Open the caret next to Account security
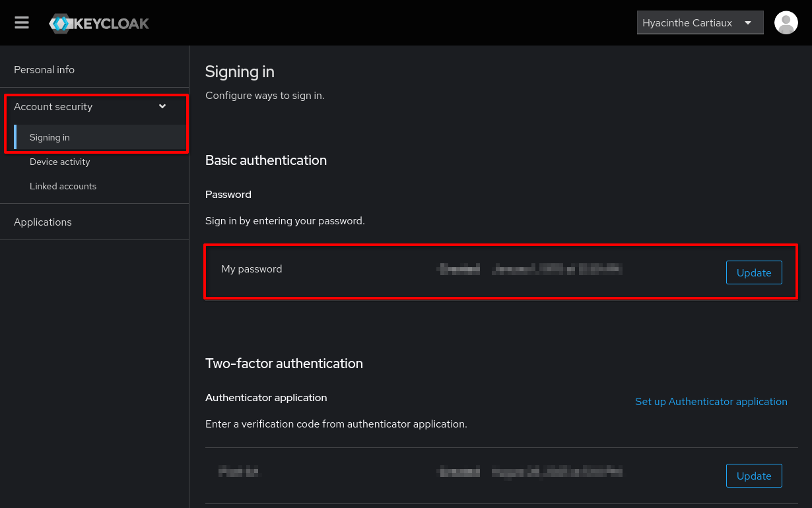The width and height of the screenshot is (812, 508). click(x=162, y=106)
